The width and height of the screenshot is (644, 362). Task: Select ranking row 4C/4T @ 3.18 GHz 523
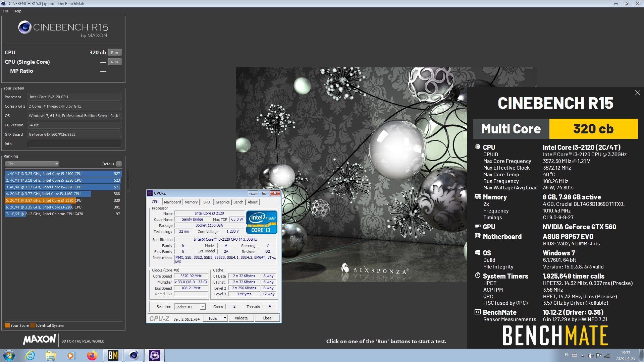(x=63, y=180)
